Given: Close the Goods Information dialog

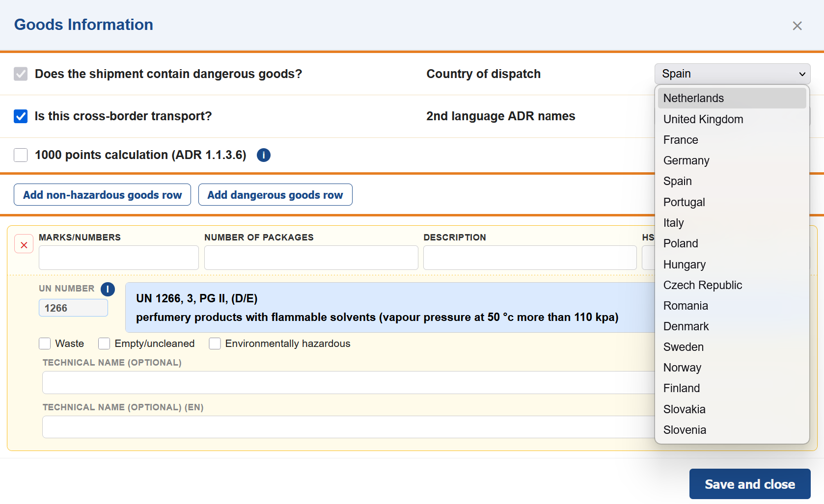Looking at the screenshot, I should coord(797,26).
